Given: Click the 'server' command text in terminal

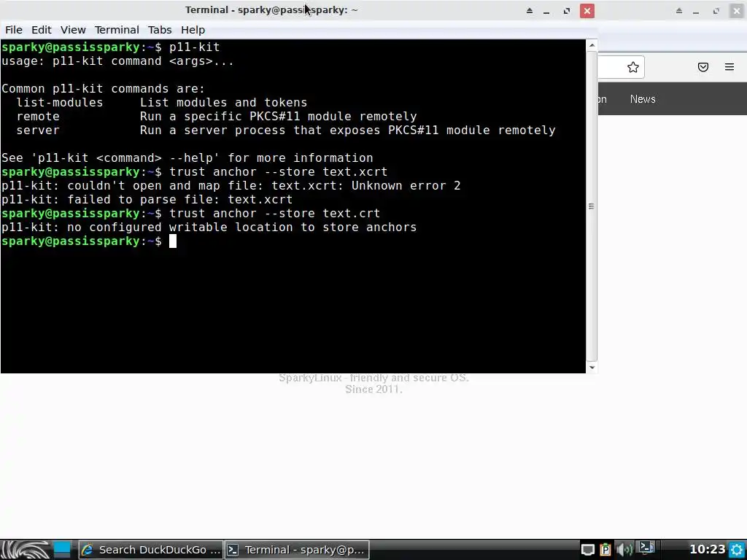Looking at the screenshot, I should [x=38, y=130].
